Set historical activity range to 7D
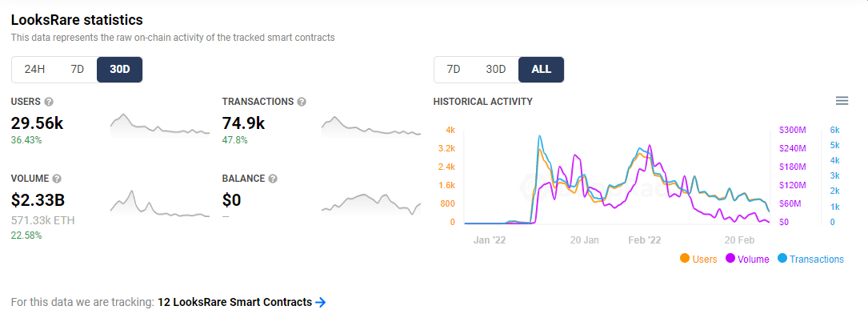The width and height of the screenshot is (868, 322). [x=454, y=69]
